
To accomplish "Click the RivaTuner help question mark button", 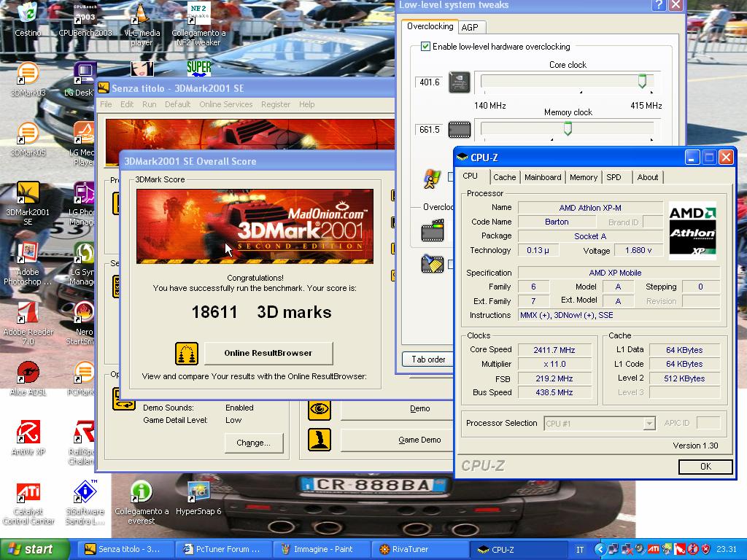I will (x=659, y=5).
